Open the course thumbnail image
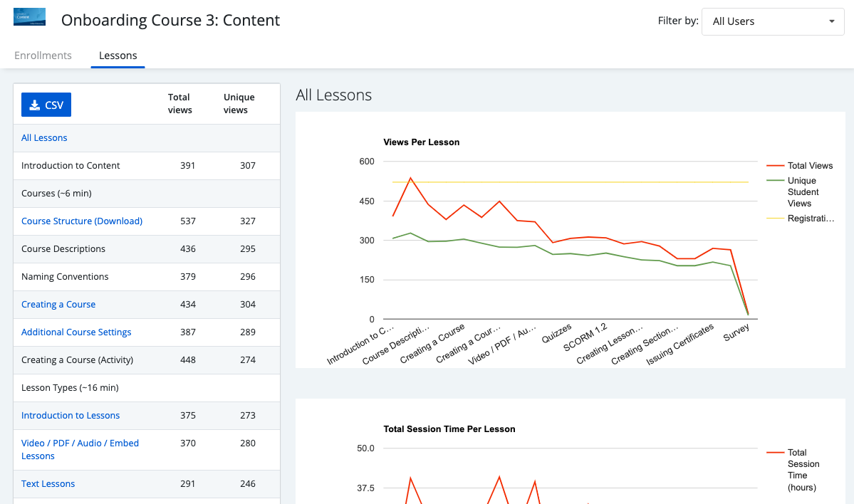 coord(29,17)
